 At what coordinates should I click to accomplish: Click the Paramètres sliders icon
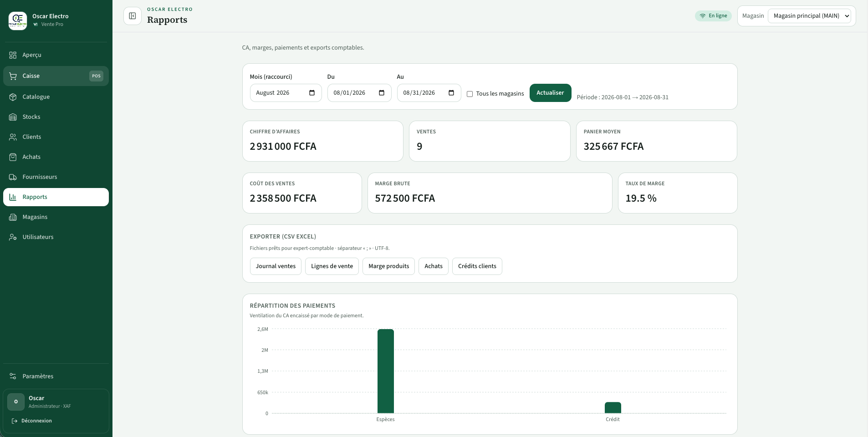(x=13, y=376)
